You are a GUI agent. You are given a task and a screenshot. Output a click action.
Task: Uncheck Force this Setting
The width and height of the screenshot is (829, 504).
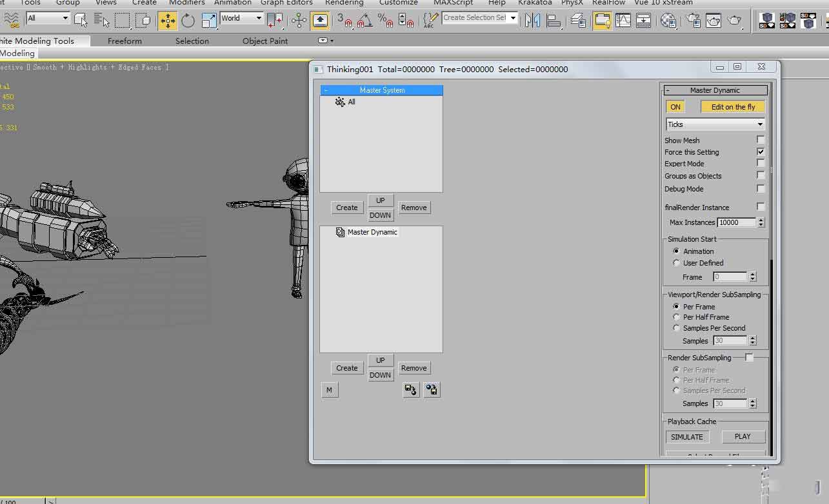tap(761, 151)
